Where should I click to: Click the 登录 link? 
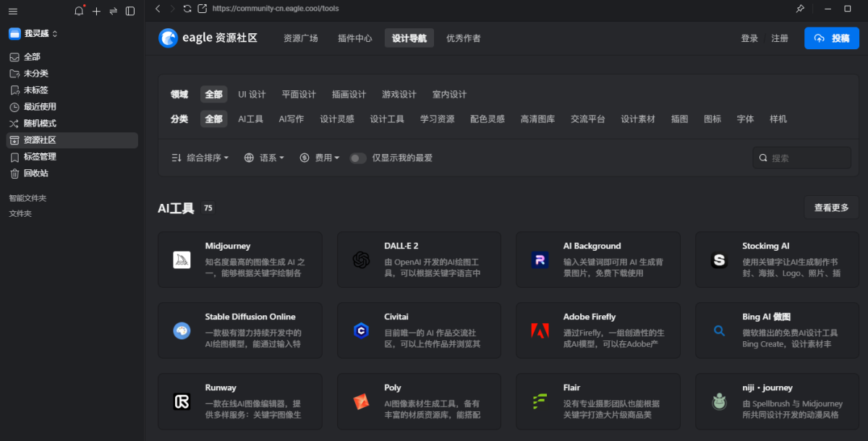point(749,38)
